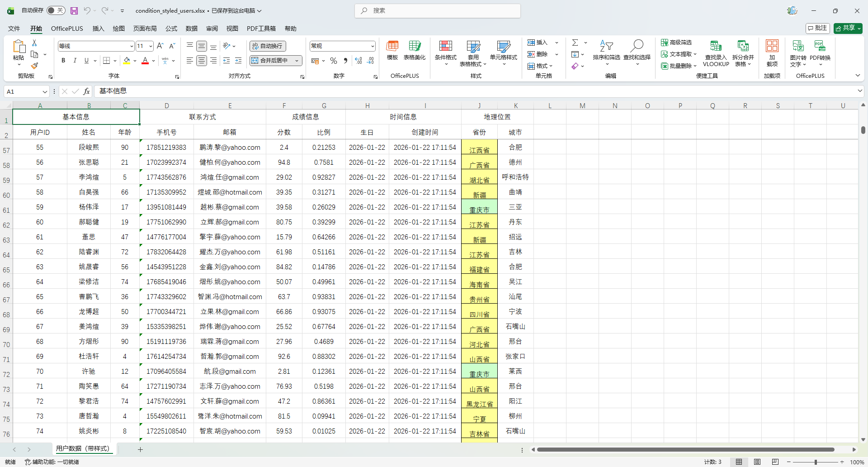The width and height of the screenshot is (868, 467).
Task: Click the Format Painter brush icon
Action: [x=34, y=66]
